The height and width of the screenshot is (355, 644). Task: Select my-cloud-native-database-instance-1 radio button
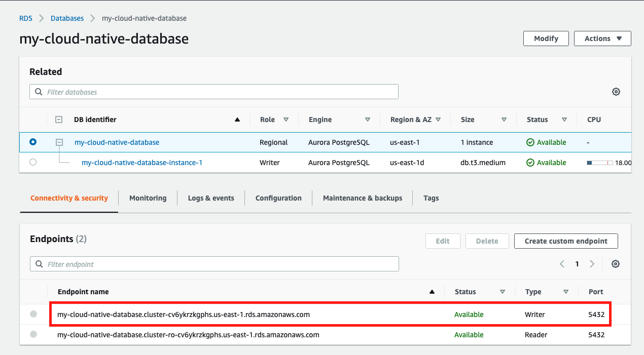(33, 163)
